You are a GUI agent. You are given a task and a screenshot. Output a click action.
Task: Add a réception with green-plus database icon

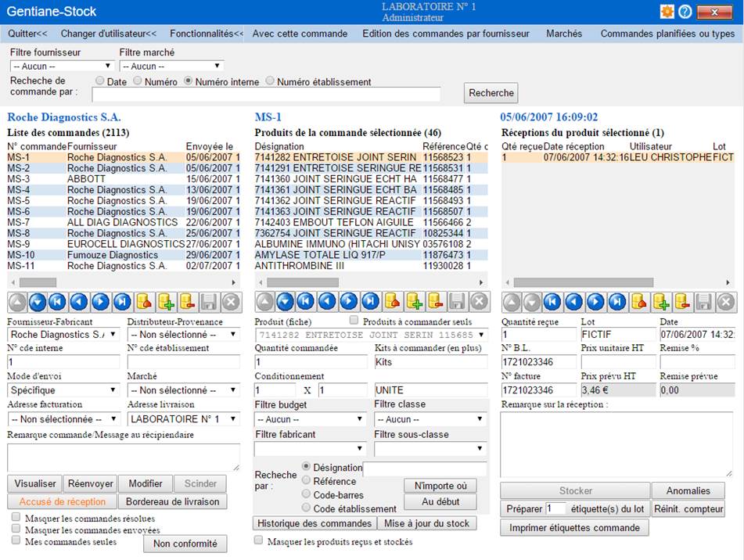pyautogui.click(x=660, y=302)
